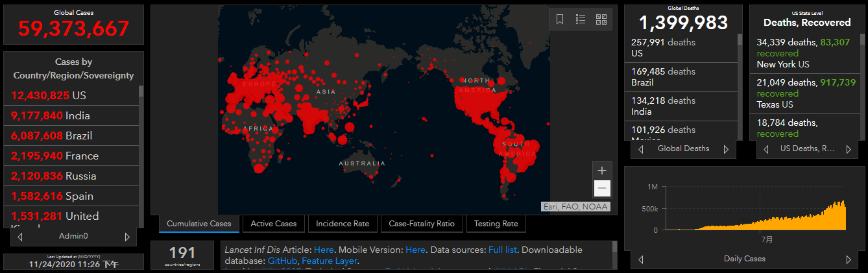Follow the Feature Layer link
Image resolution: width=868 pixels, height=273 pixels.
(330, 261)
